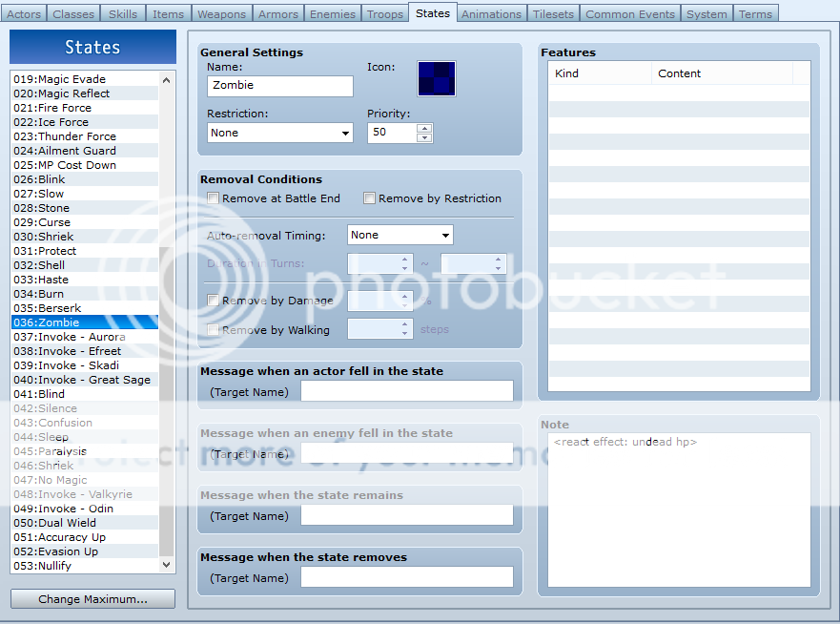Click the Zombie state icon preview
The height and width of the screenshot is (624, 840).
click(x=437, y=79)
